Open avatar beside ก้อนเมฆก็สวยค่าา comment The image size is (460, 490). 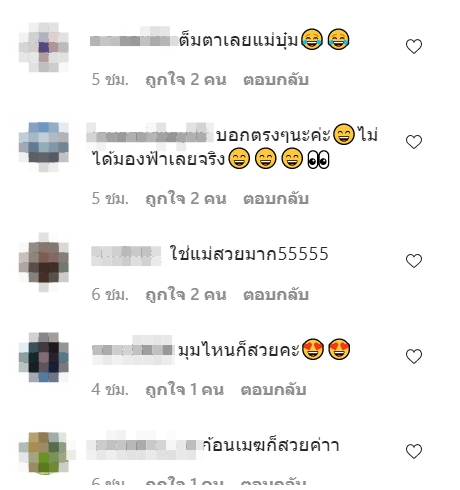44,453
